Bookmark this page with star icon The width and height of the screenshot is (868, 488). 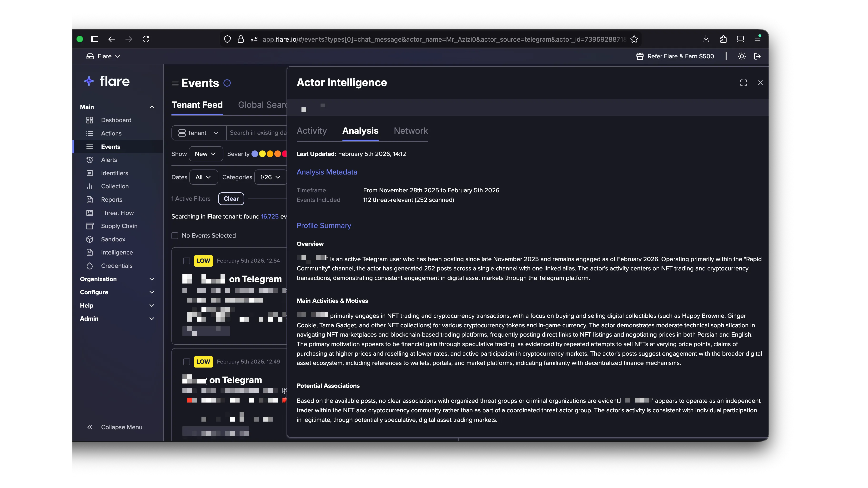pos(634,39)
